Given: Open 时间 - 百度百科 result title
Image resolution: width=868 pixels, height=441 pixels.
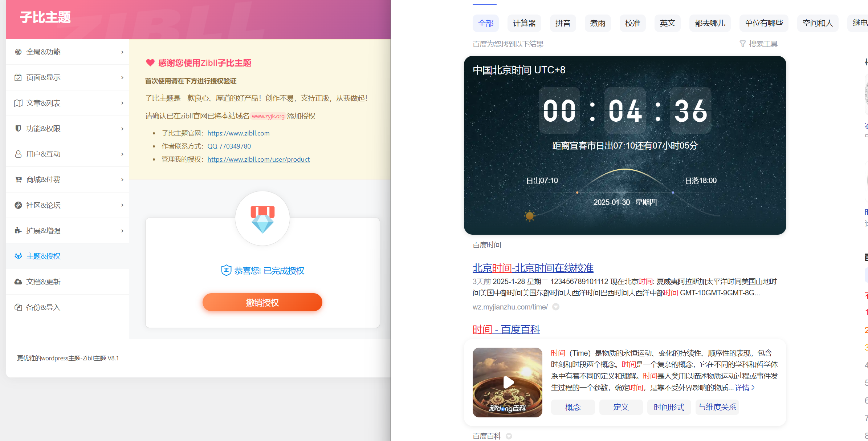Looking at the screenshot, I should click(x=506, y=329).
